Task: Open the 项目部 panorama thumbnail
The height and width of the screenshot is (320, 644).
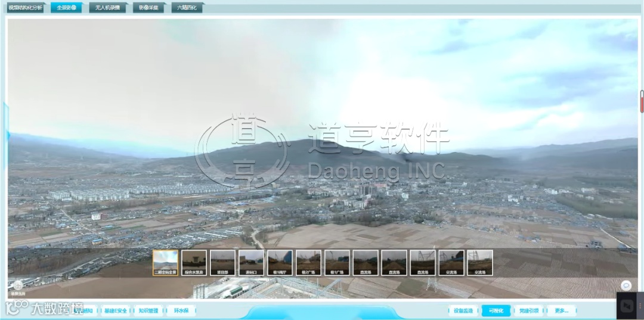Action: pyautogui.click(x=222, y=263)
